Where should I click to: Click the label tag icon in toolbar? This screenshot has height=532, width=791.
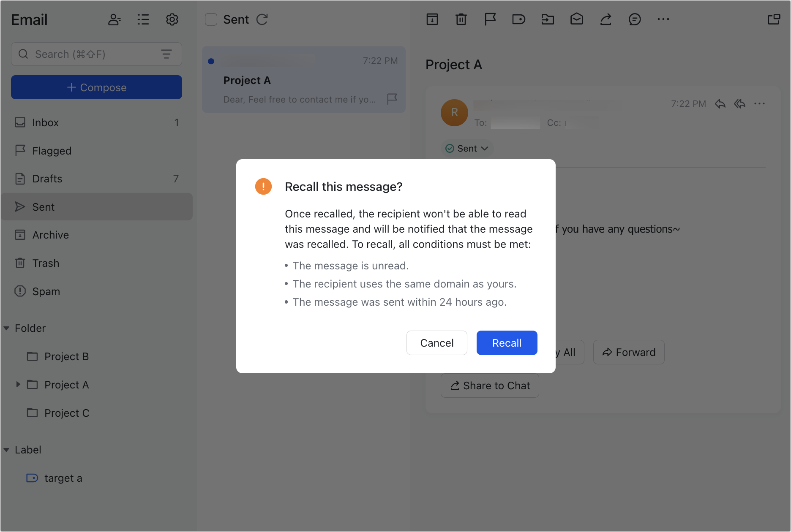(518, 19)
